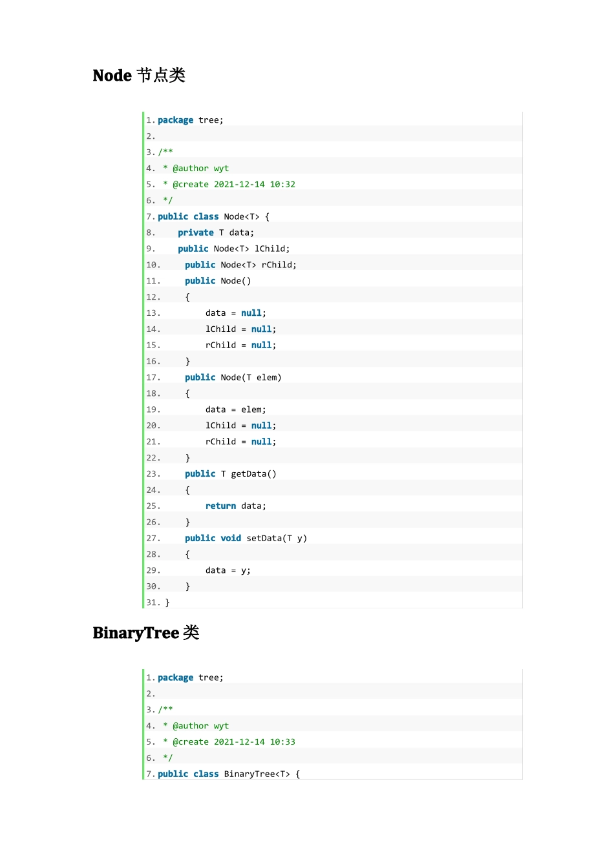Click the 'data = null;' statement on line 13
614x868 pixels.
236,313
